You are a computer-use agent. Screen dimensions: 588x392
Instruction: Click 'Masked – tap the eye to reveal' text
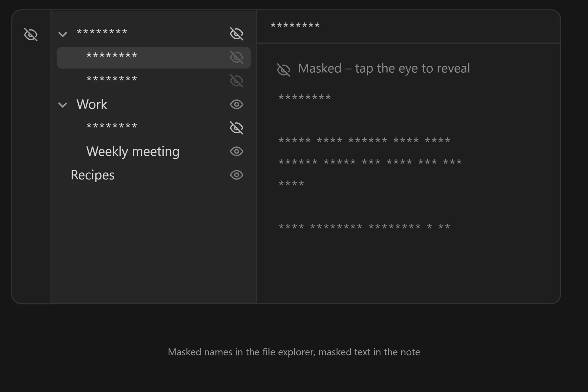point(384,69)
